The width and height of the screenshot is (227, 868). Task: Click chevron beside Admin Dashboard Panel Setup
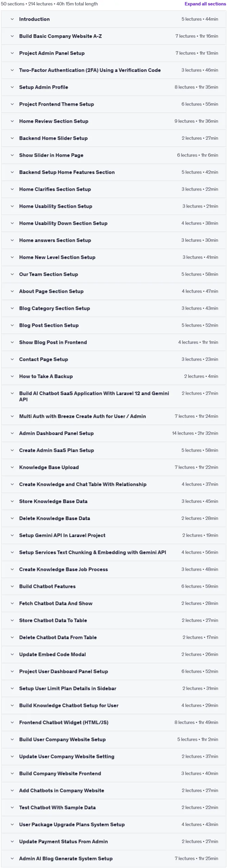click(12, 433)
